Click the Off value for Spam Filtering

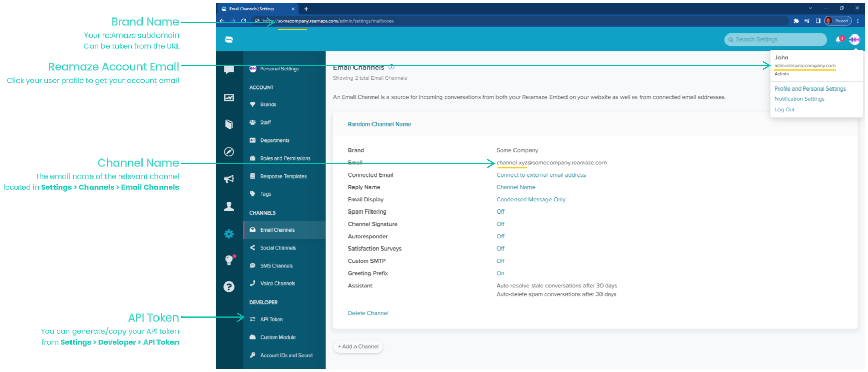[500, 212]
